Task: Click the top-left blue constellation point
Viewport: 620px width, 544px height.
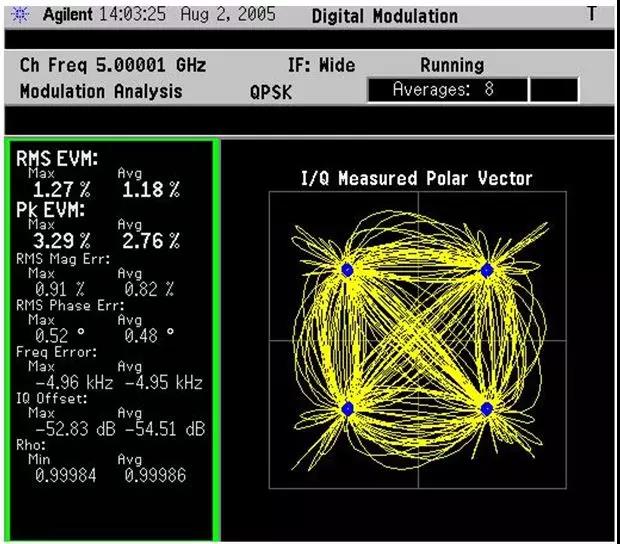Action: [x=347, y=270]
